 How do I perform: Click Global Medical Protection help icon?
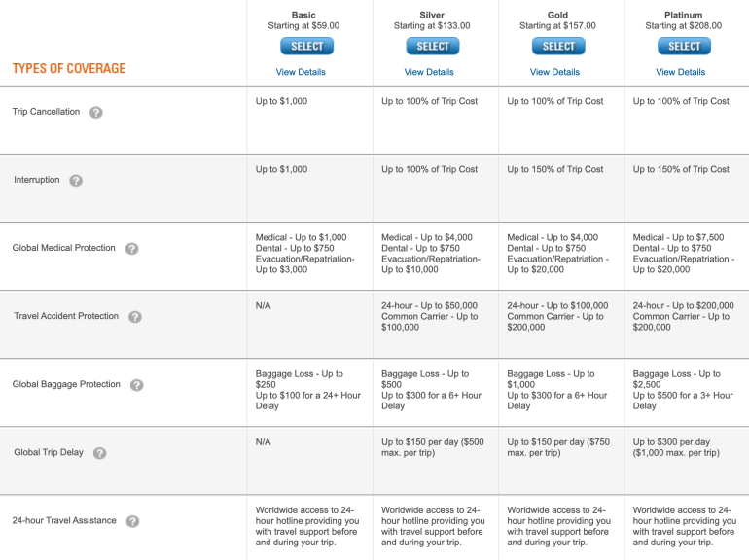[132, 248]
